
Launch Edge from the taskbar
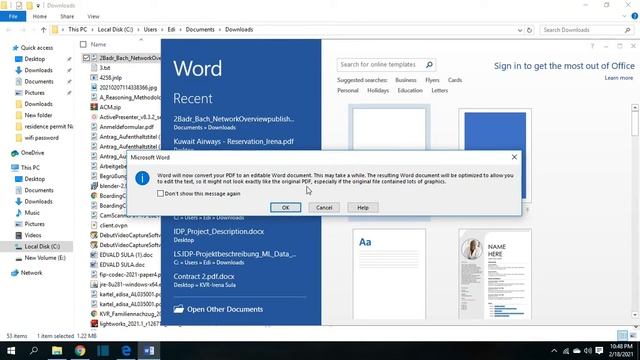[x=126, y=351]
